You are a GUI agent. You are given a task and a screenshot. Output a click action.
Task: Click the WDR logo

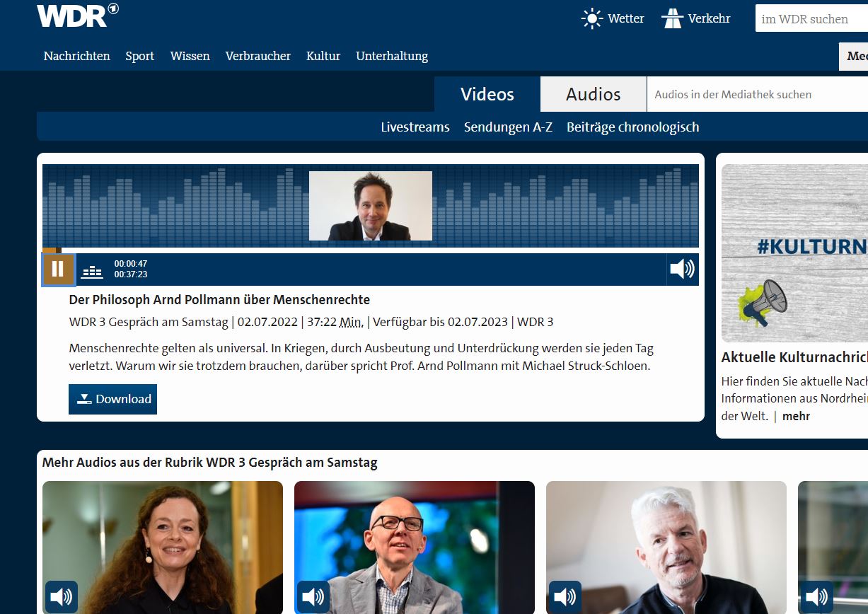tap(78, 16)
